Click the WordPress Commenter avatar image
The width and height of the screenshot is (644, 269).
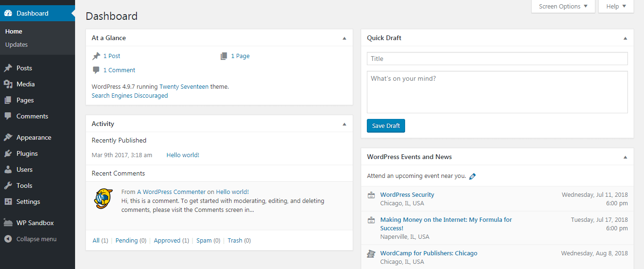[103, 199]
